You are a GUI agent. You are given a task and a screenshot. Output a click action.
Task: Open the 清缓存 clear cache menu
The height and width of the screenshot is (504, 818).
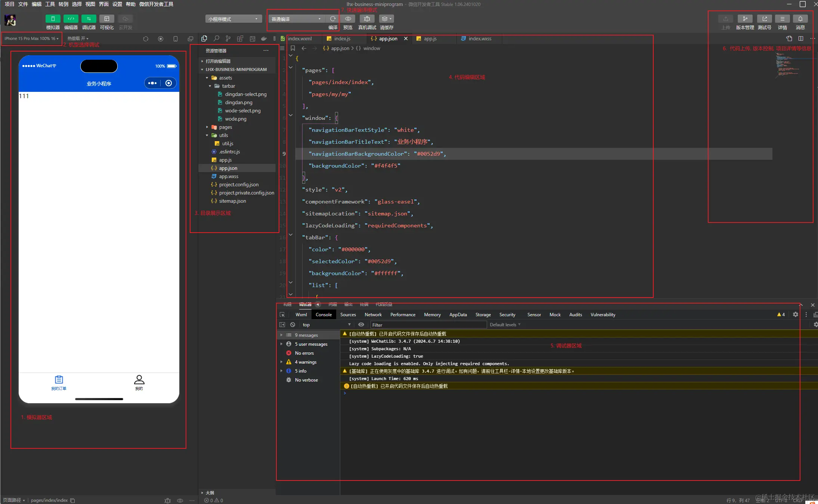[386, 19]
